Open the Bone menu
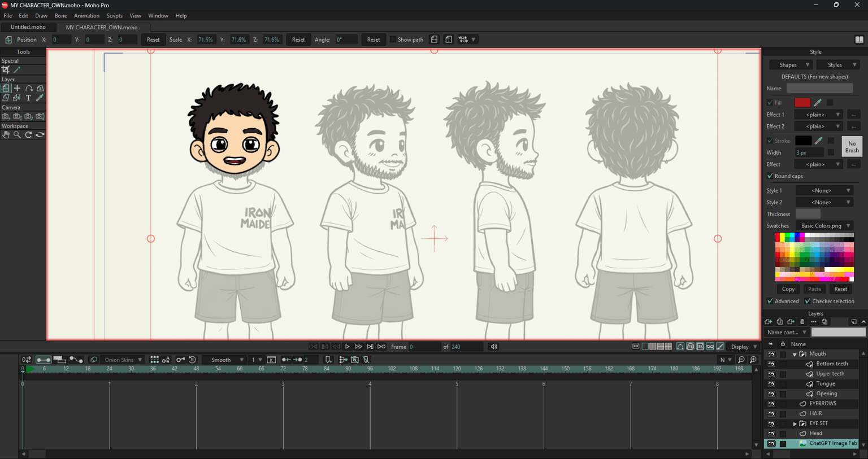868x459 pixels. (60, 16)
